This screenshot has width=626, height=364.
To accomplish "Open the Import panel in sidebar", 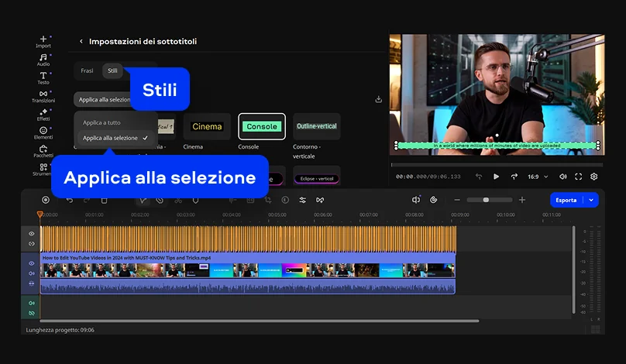I will 43,42.
